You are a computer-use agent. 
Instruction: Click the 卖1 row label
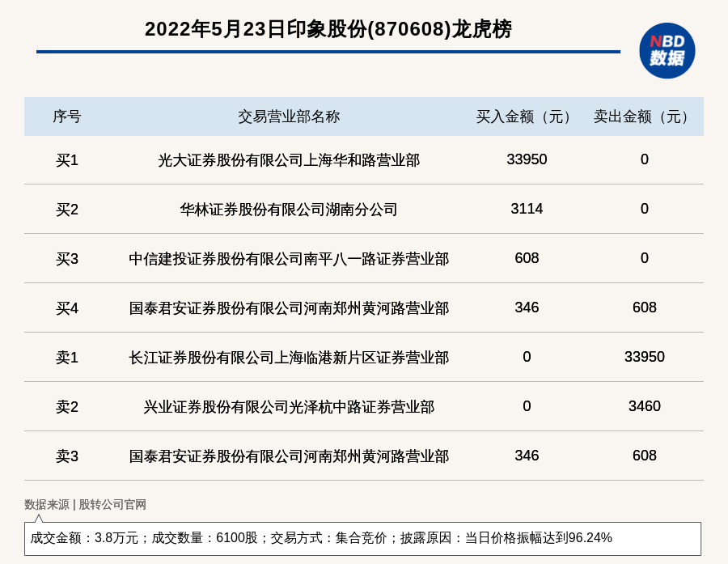67,357
